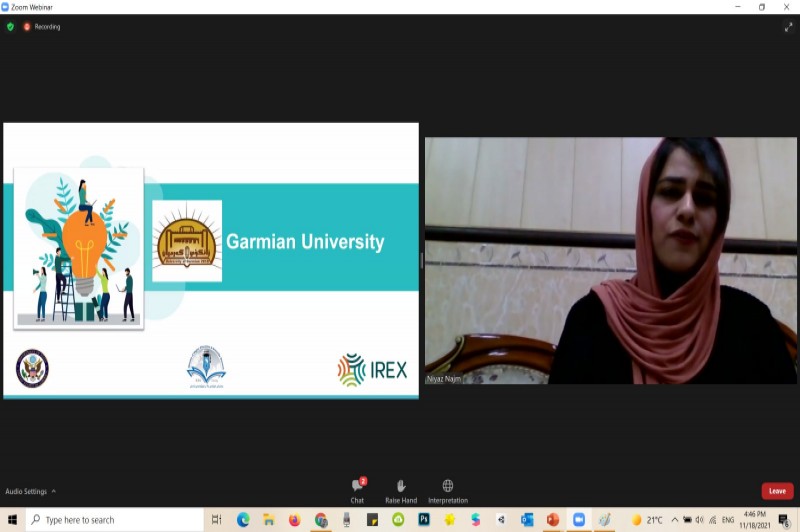Expand the Audio Settings caret menu
The width and height of the screenshot is (800, 532).
coord(54,491)
